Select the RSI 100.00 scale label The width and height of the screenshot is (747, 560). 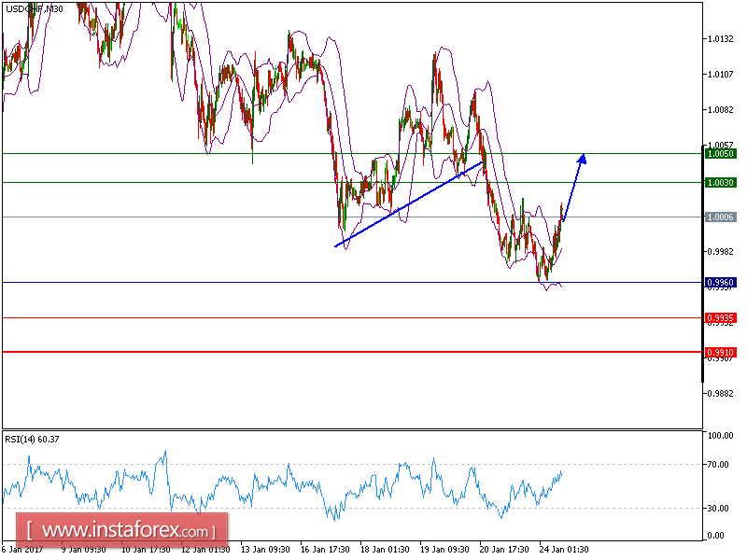click(721, 436)
